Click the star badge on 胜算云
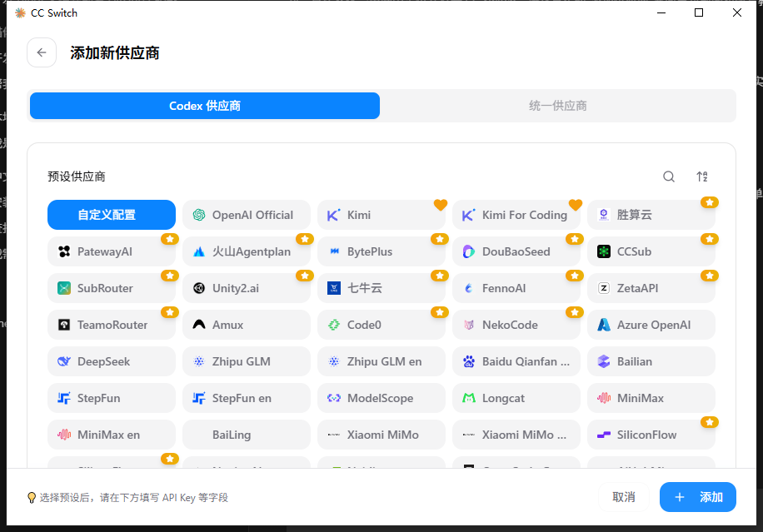This screenshot has height=532, width=763. click(x=710, y=202)
